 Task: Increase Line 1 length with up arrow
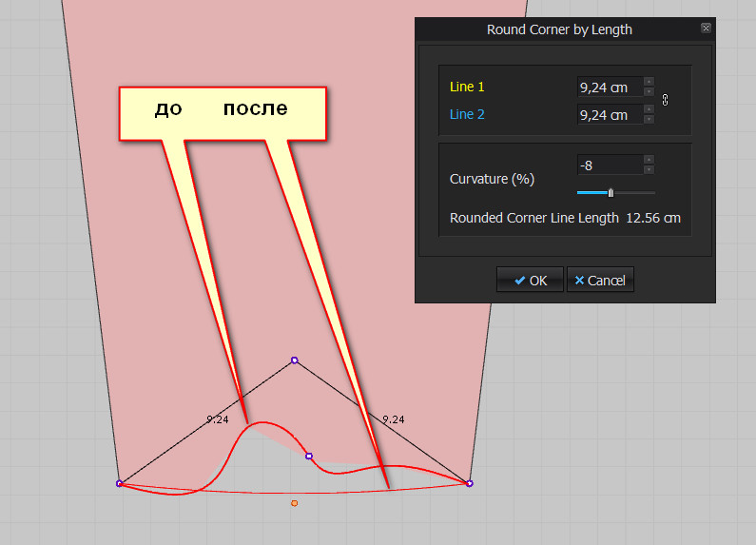pyautogui.click(x=649, y=82)
